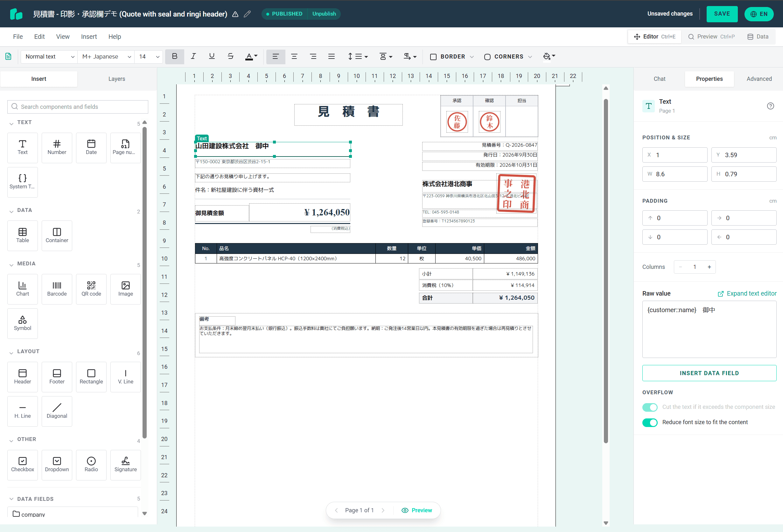
Task: Open the M+ Japanese font dropdown
Action: tap(106, 57)
